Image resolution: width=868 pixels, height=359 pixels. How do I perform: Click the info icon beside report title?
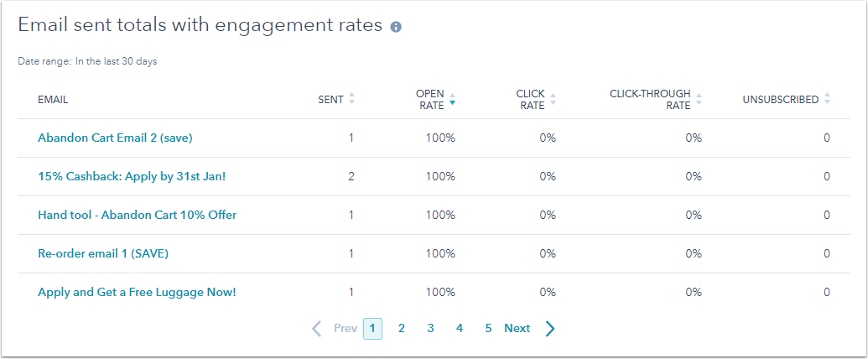395,27
